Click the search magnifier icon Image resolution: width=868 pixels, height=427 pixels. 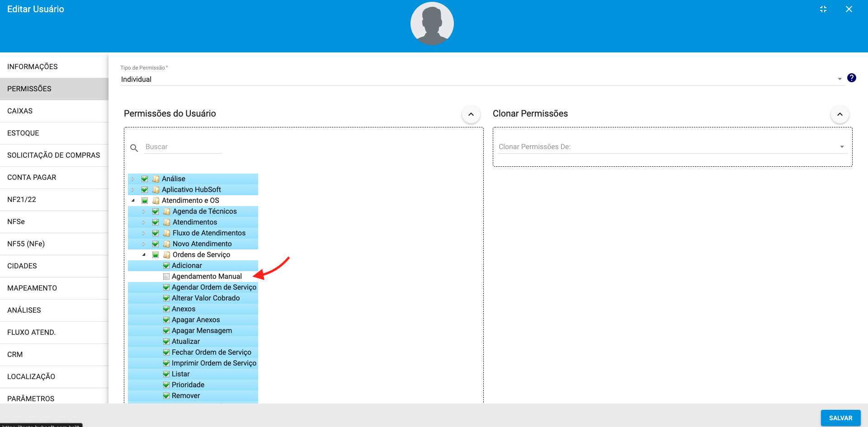point(134,148)
